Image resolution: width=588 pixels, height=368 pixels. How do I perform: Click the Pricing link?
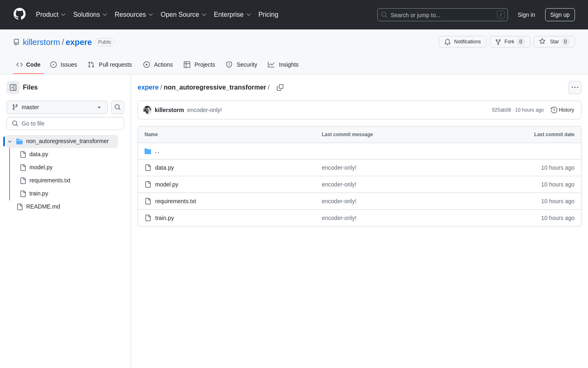268,15
